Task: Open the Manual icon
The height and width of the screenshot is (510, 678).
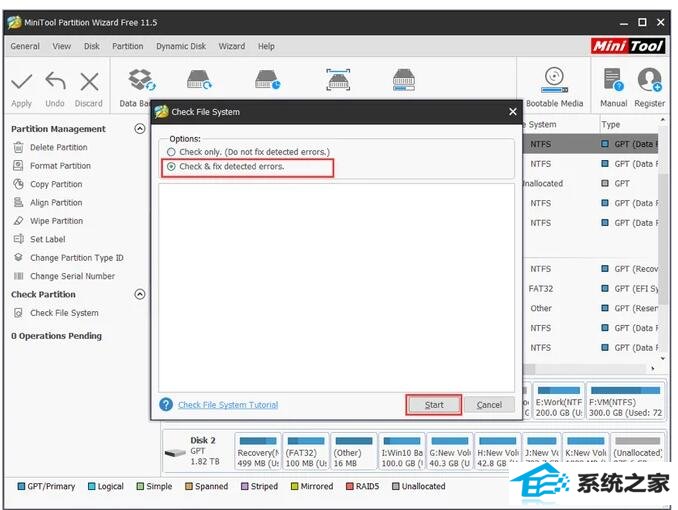Action: point(613,80)
